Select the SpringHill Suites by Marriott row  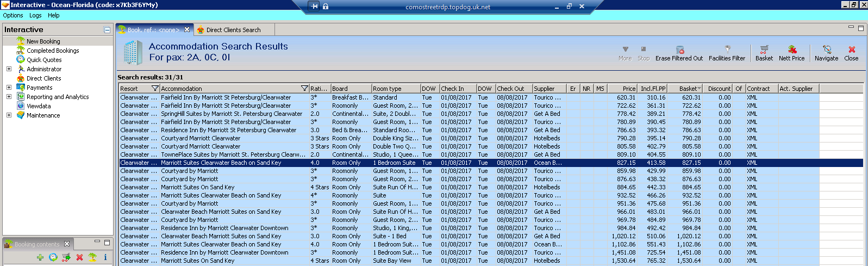[x=491, y=114]
